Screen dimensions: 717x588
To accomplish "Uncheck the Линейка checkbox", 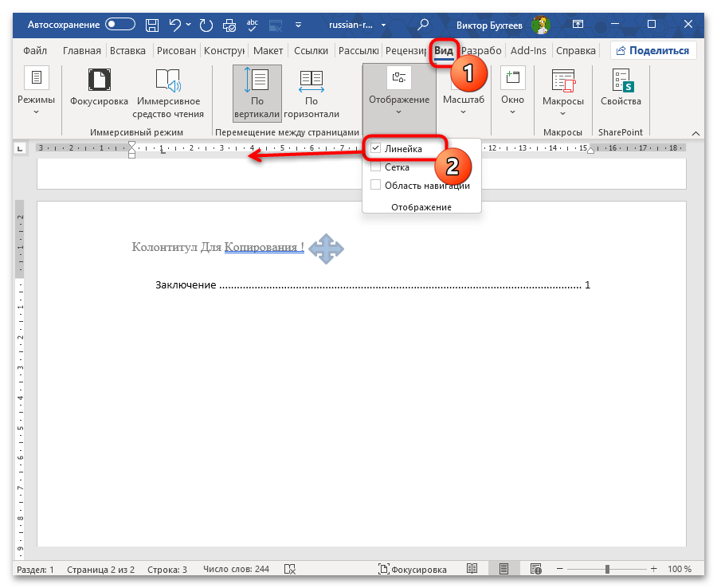I will (x=375, y=148).
